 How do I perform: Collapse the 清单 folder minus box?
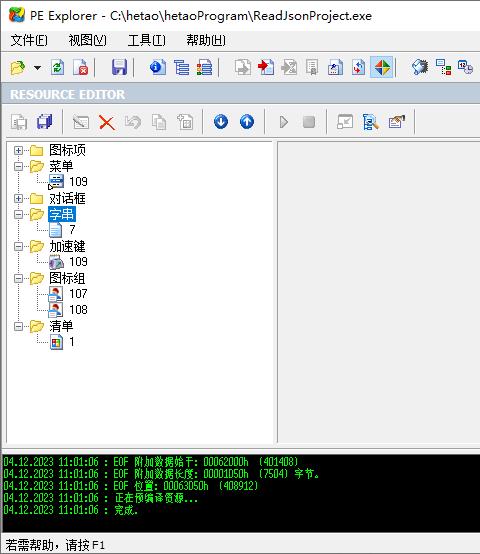tap(18, 326)
